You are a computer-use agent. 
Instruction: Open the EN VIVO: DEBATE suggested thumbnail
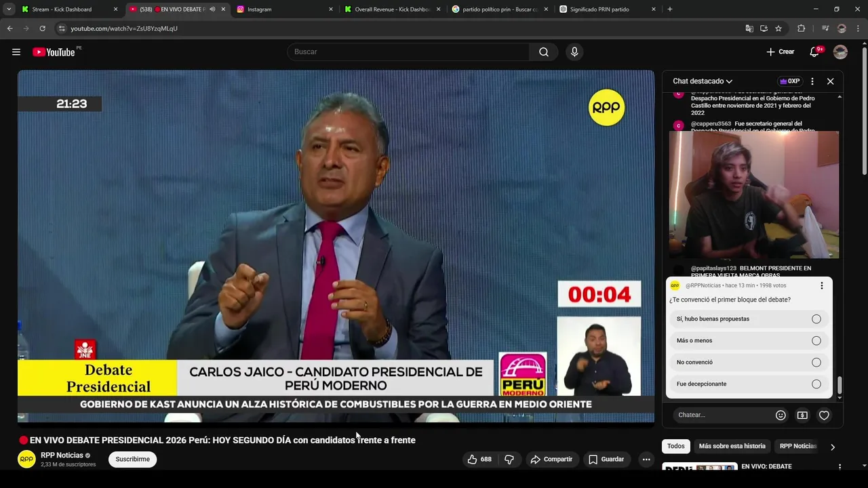pos(700,467)
